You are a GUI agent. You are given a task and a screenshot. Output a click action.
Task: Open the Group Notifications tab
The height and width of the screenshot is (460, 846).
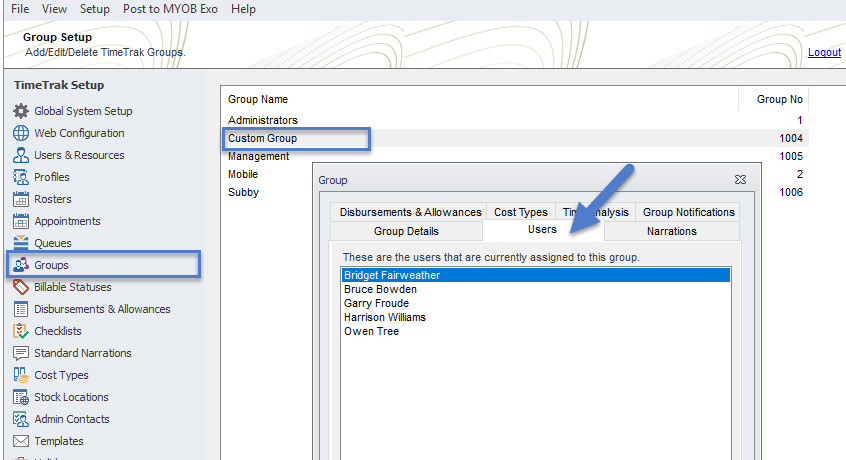[688, 212]
